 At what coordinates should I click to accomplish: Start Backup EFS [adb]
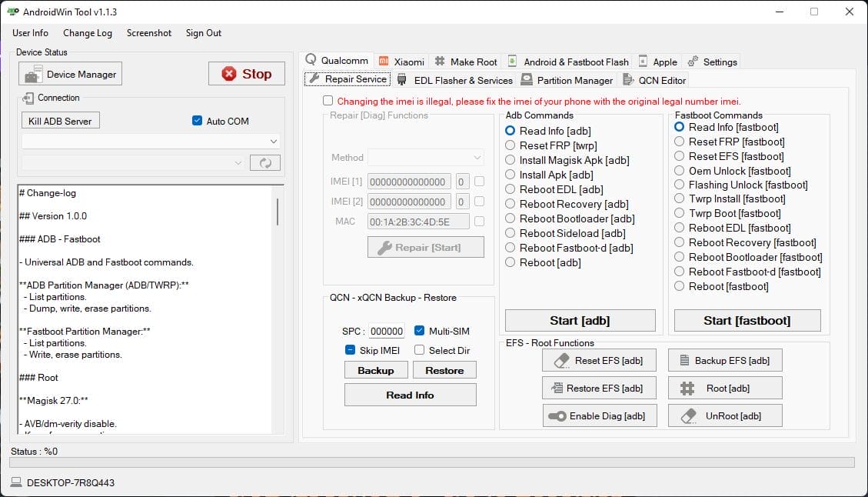point(723,359)
